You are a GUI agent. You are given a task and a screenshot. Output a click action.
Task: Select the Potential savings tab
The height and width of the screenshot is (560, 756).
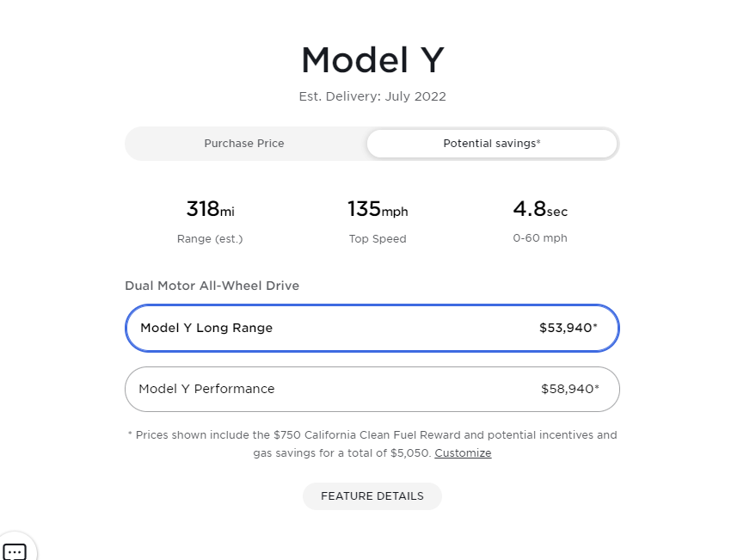491,144
